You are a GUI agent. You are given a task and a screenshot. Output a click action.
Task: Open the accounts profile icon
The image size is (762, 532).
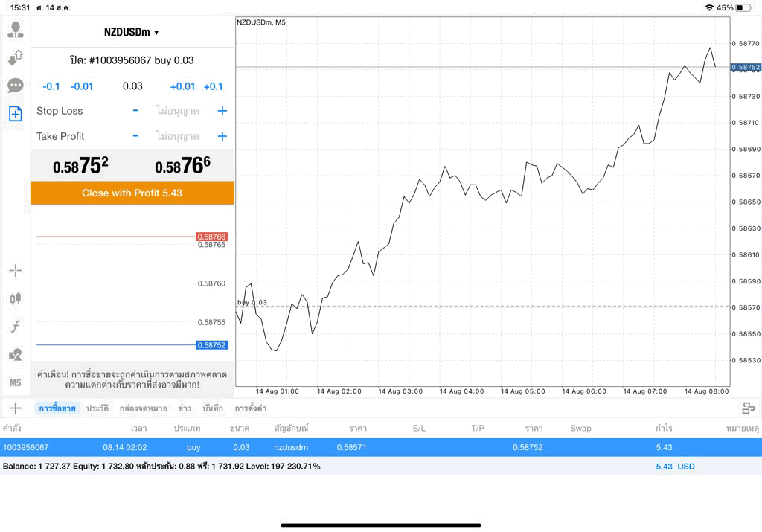(x=16, y=30)
